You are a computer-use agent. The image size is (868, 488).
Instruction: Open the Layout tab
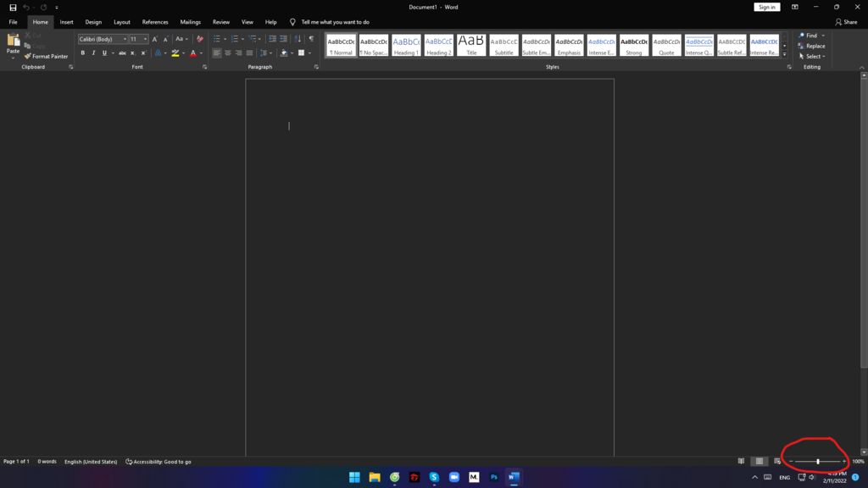[122, 22]
